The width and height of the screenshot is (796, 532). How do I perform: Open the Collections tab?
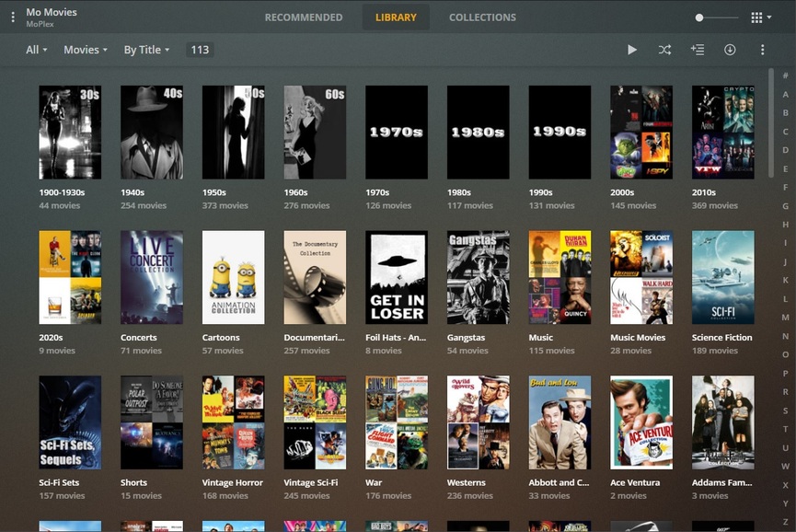482,17
